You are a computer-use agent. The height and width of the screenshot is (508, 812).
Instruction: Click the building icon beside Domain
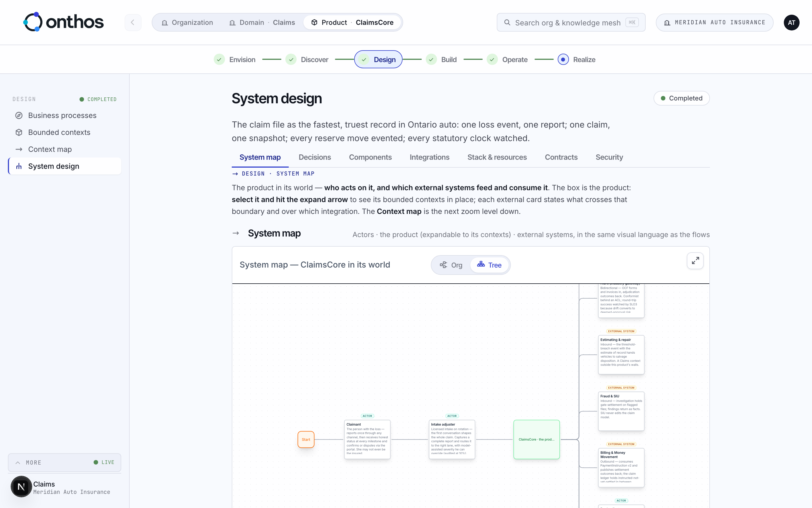point(232,23)
